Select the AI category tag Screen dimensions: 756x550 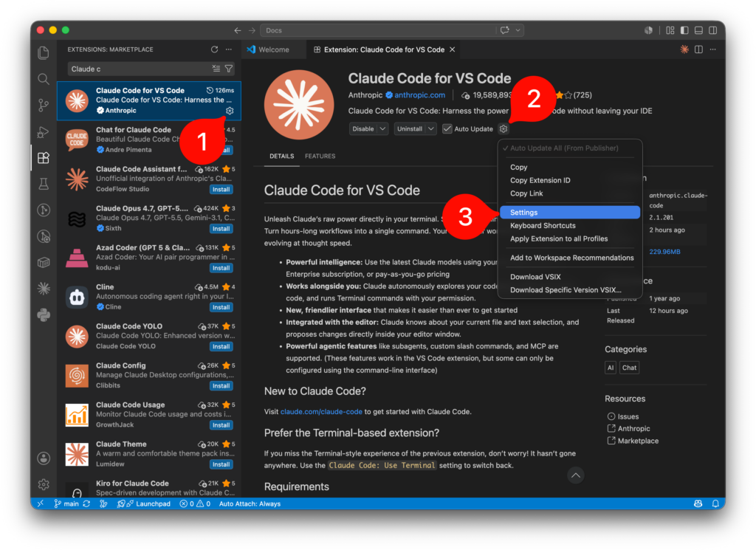(611, 368)
